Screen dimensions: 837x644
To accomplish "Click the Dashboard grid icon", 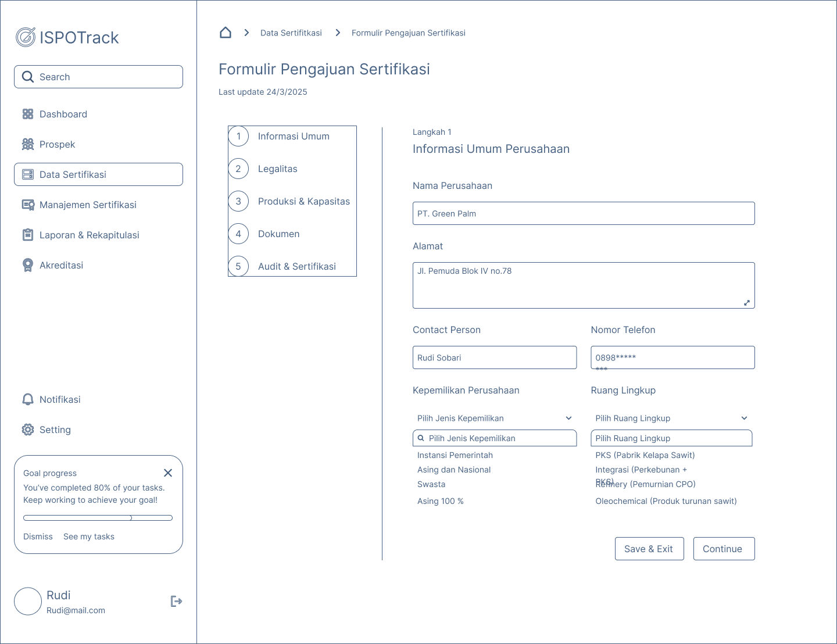I will [28, 114].
